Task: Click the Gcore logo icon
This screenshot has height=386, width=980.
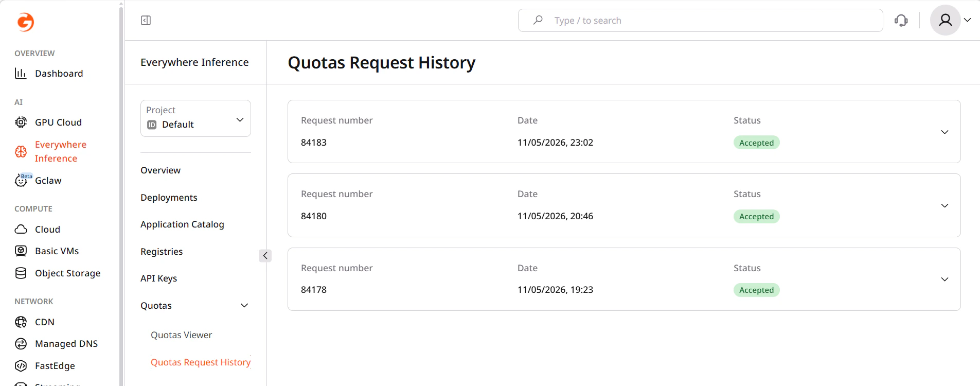Action: click(x=25, y=22)
